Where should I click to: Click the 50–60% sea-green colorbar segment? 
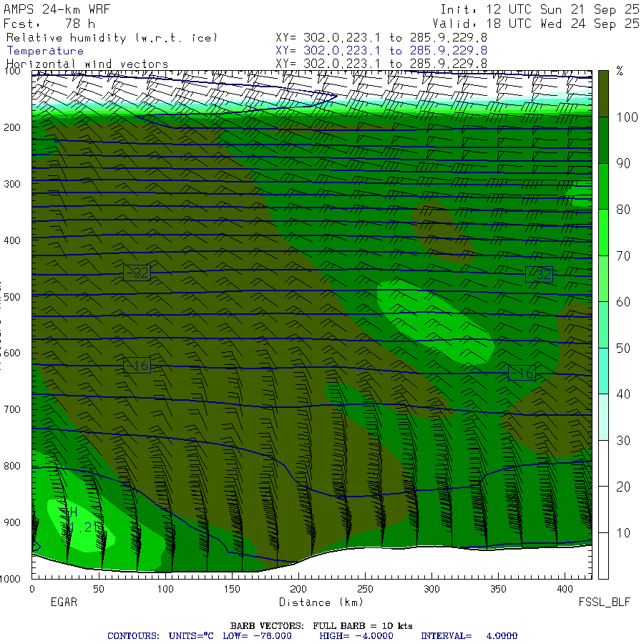[x=603, y=325]
